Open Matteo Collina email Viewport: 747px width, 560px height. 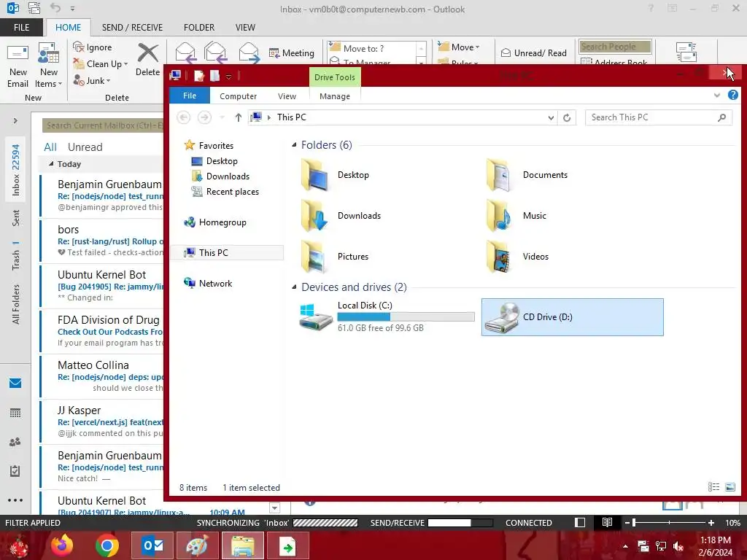coord(102,376)
